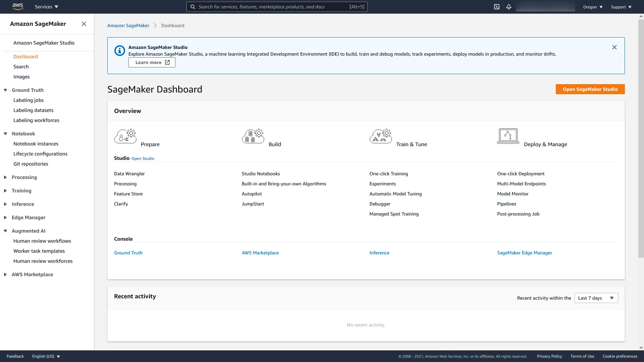Click the AWS logo icon

pos(17,6)
